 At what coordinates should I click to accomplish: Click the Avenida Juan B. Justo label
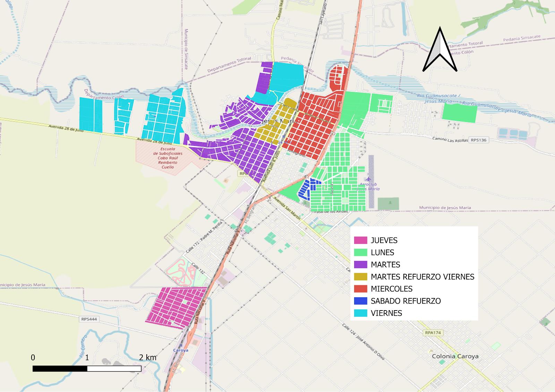[271, 166]
